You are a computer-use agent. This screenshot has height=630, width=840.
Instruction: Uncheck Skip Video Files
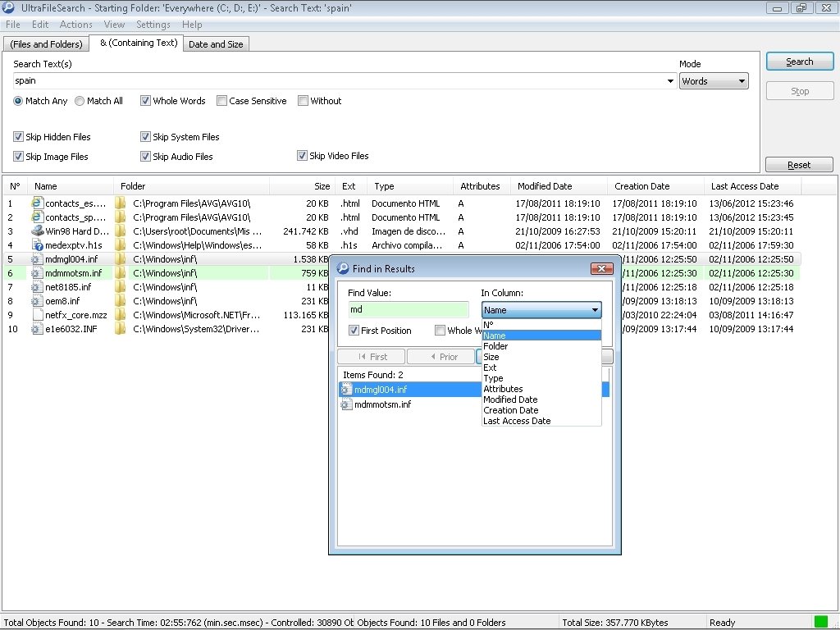302,155
